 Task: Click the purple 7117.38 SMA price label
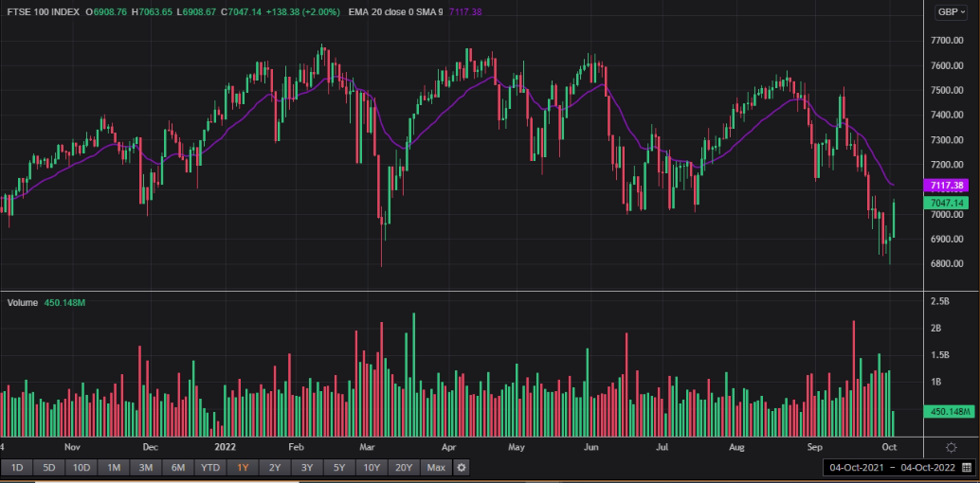(x=945, y=186)
